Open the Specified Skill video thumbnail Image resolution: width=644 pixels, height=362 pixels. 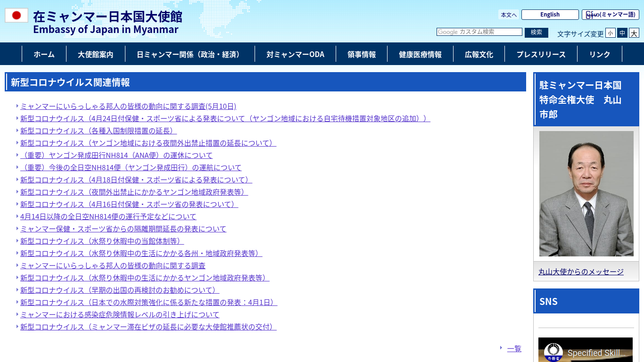[586, 350]
